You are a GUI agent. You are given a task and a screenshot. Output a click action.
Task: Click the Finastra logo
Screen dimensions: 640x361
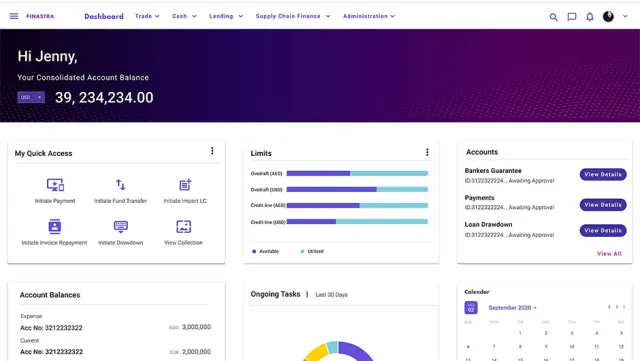40,16
